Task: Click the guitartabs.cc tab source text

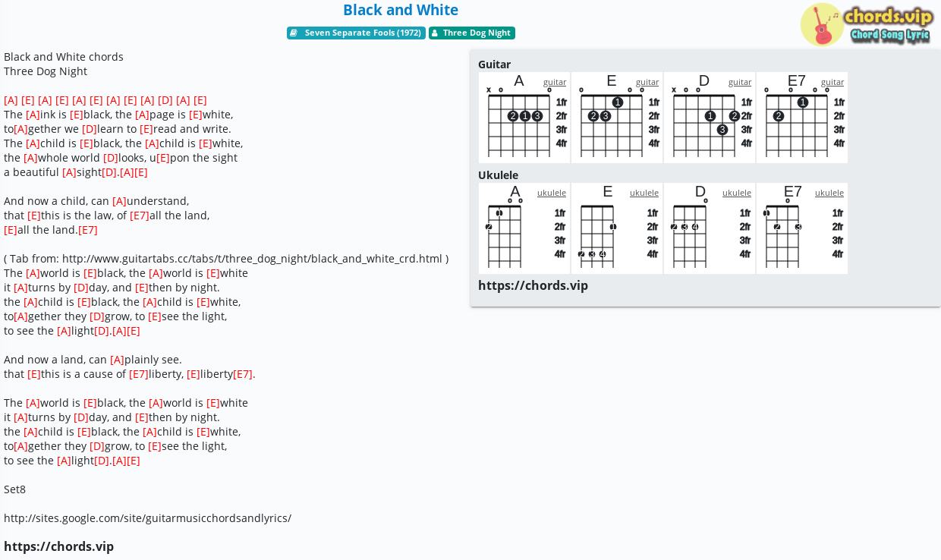Action: 226,259
